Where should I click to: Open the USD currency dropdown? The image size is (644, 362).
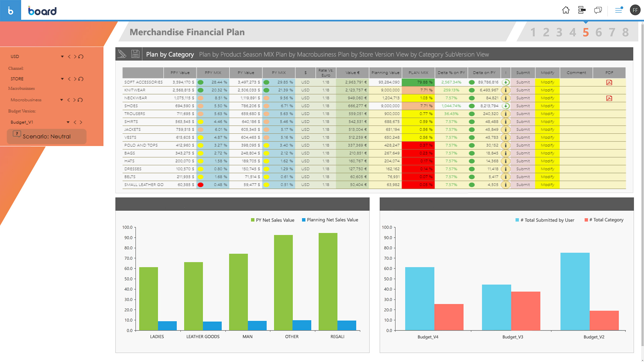coord(62,56)
